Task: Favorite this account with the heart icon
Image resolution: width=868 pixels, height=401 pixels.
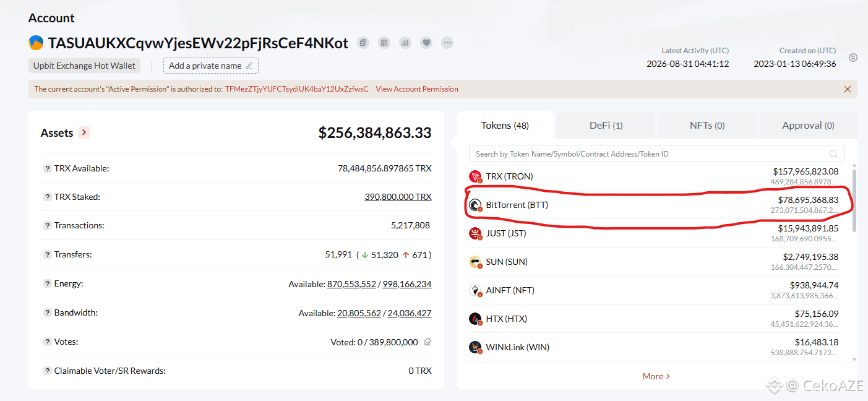Action: (x=426, y=43)
